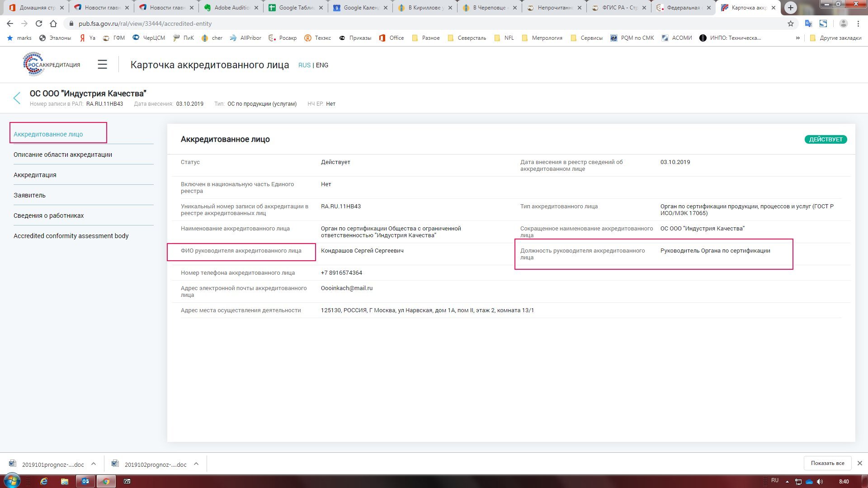The width and height of the screenshot is (868, 488).
Task: Click the back arrow beside ОС ООО title
Action: pos(17,98)
